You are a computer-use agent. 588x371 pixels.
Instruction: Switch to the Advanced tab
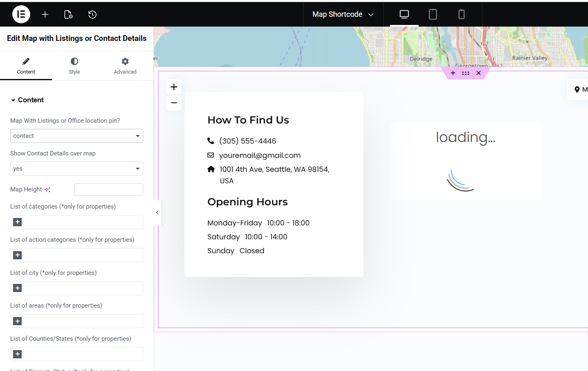pos(125,65)
